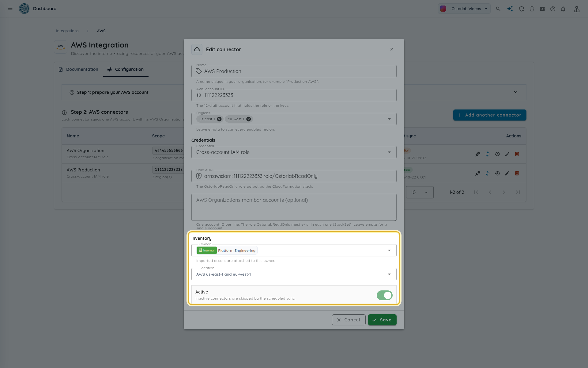Close the Edit connector dialog
The height and width of the screenshot is (368, 588).
pyautogui.click(x=392, y=49)
